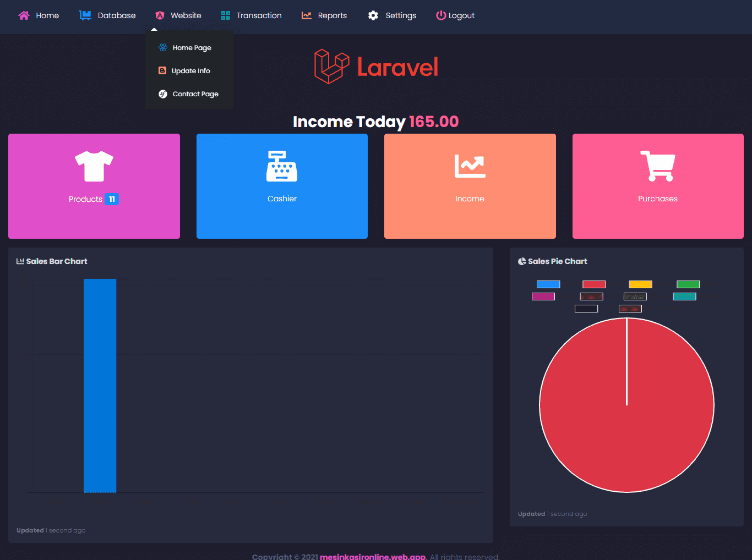Viewport: 752px width, 560px height.
Task: Choose Update Info label in Website dropdown
Action: click(191, 71)
